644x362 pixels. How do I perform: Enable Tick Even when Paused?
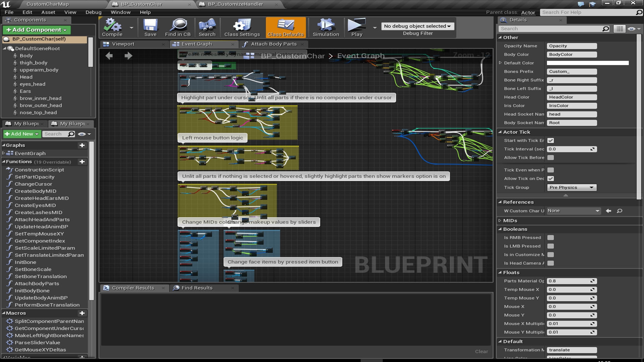(x=550, y=170)
